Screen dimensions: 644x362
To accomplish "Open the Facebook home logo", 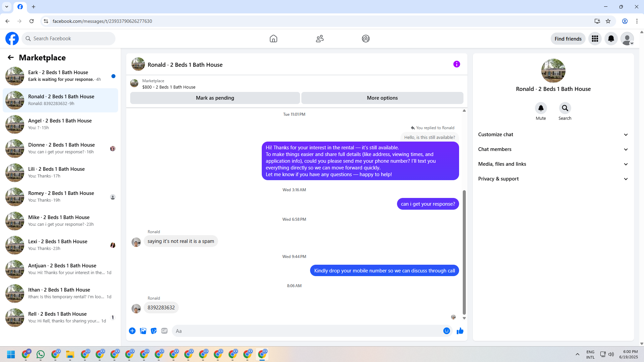I will coord(12,39).
